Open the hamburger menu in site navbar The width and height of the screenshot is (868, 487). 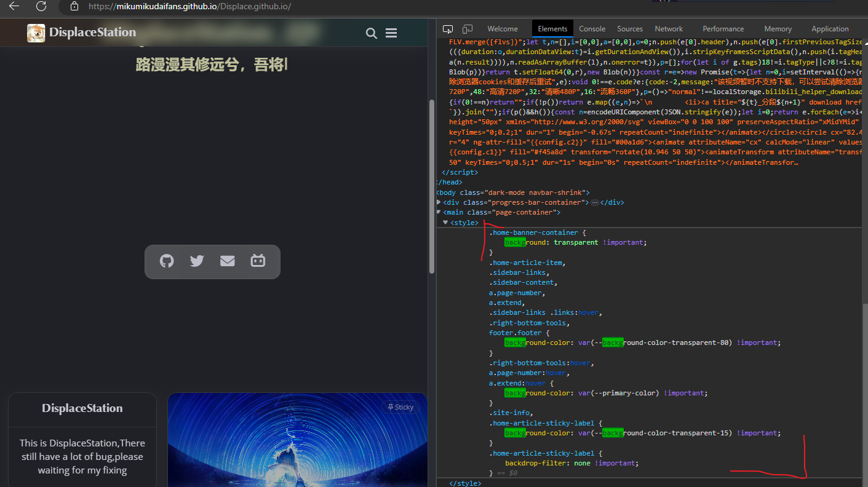pos(391,33)
